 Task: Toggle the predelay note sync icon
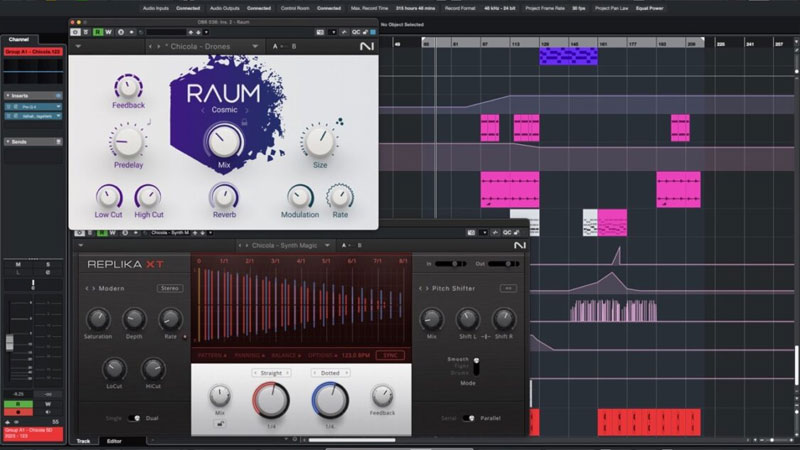149,122
